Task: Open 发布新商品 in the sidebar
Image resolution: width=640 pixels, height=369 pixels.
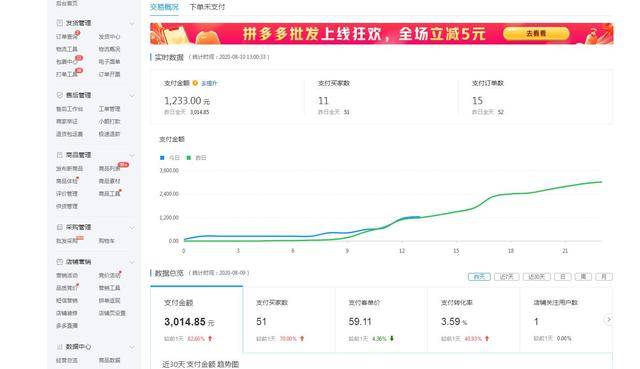Action: tap(69, 169)
